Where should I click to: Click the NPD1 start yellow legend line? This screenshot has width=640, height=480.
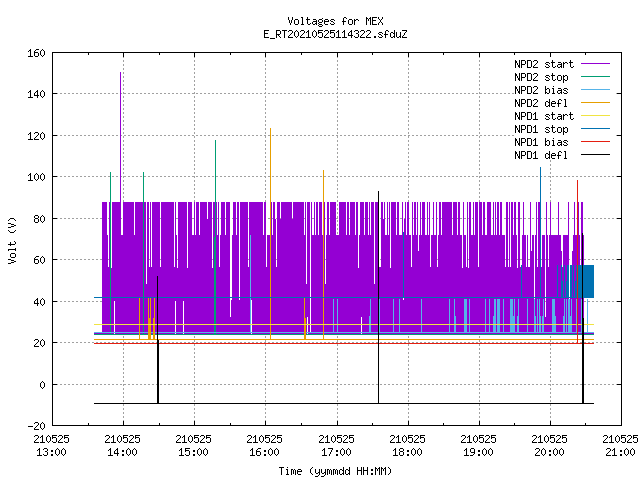coord(595,116)
